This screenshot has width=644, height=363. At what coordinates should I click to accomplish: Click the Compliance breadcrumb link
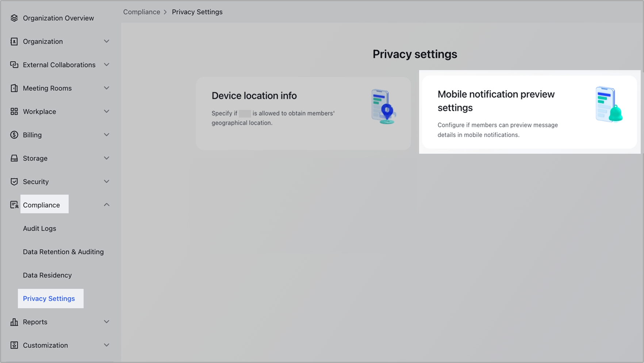[142, 12]
